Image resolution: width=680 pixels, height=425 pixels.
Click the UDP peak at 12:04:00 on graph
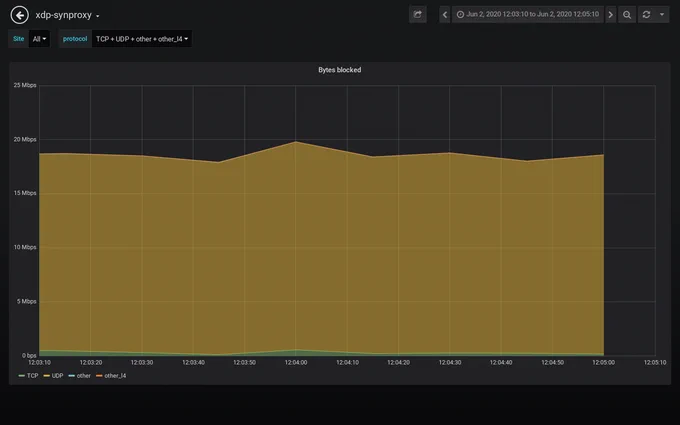pyautogui.click(x=296, y=142)
